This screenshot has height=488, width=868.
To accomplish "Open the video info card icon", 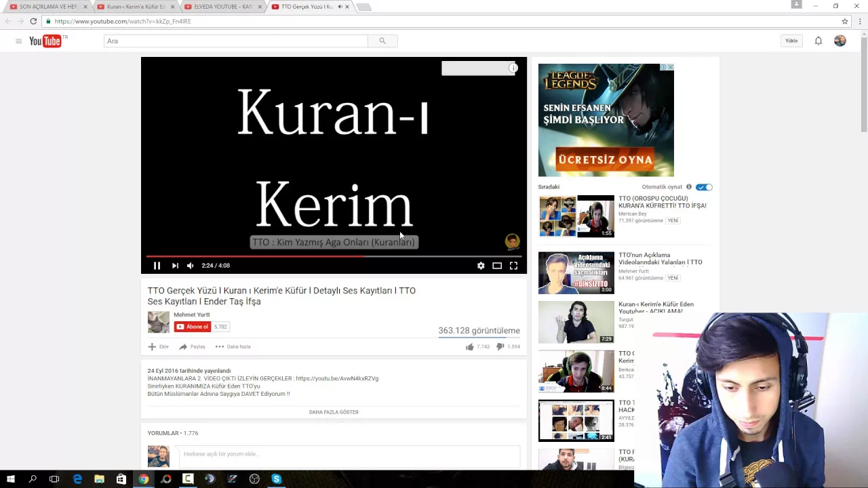I will pyautogui.click(x=513, y=68).
